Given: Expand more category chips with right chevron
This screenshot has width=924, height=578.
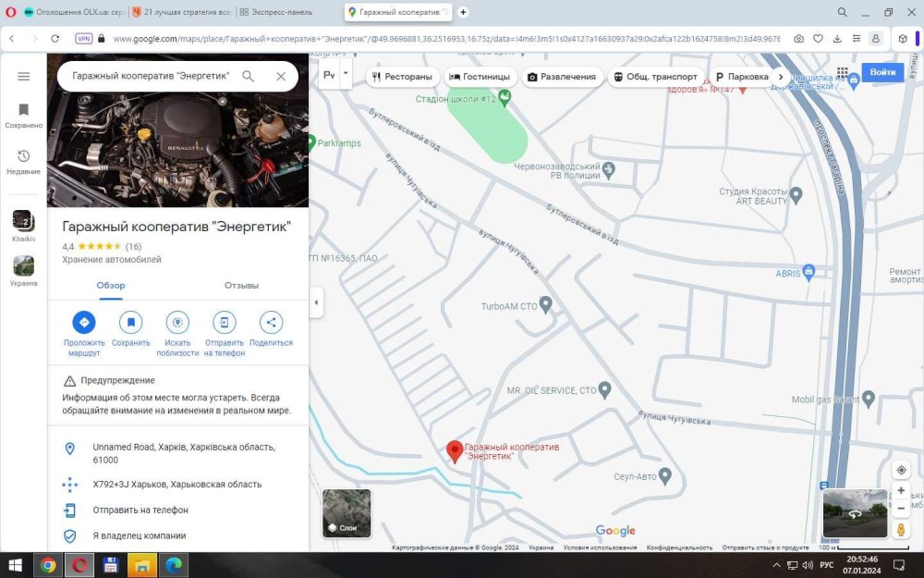Looking at the screenshot, I should click(781, 77).
